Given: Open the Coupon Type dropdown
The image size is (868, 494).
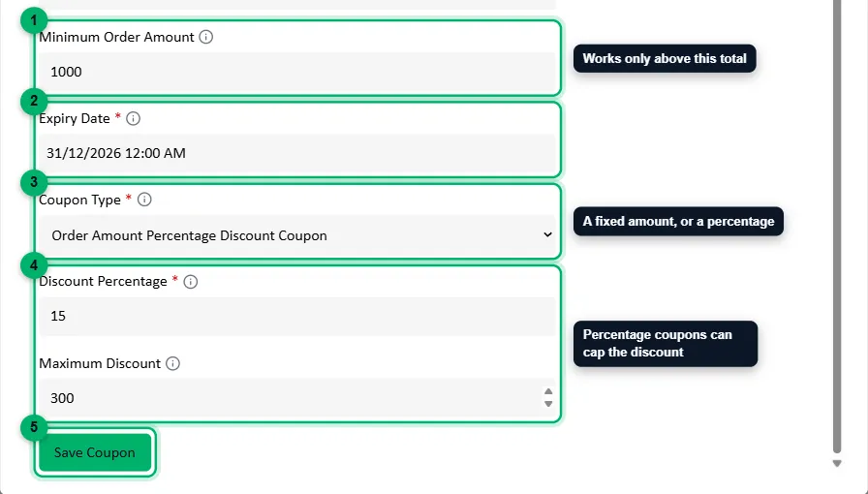Looking at the screenshot, I should tap(297, 235).
